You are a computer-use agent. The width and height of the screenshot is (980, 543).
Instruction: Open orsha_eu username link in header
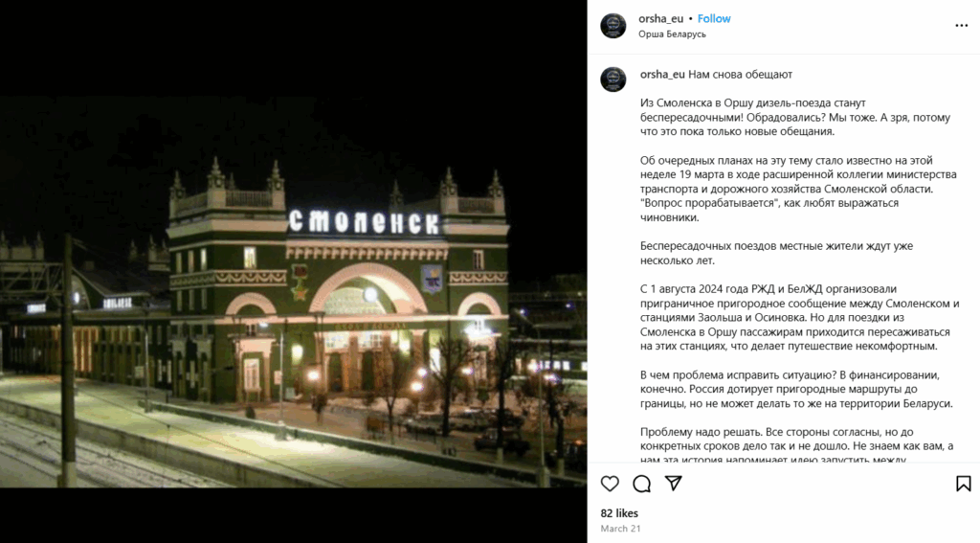[660, 19]
